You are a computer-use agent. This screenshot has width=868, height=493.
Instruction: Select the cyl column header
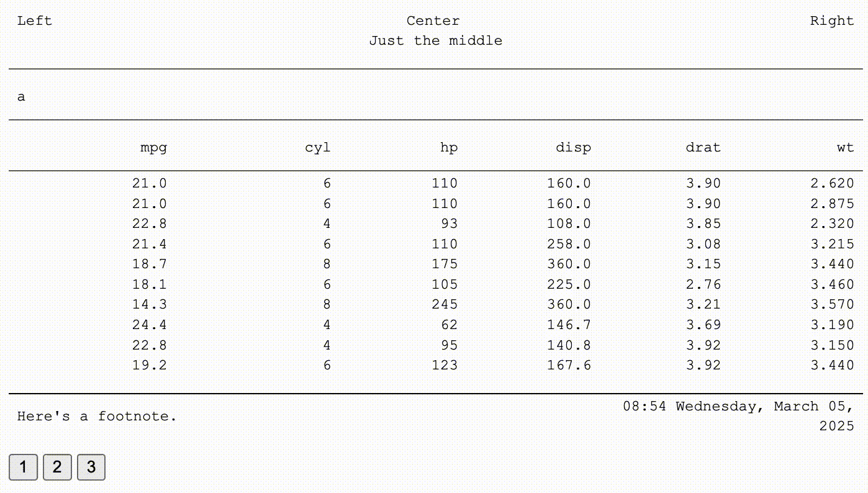click(x=317, y=148)
